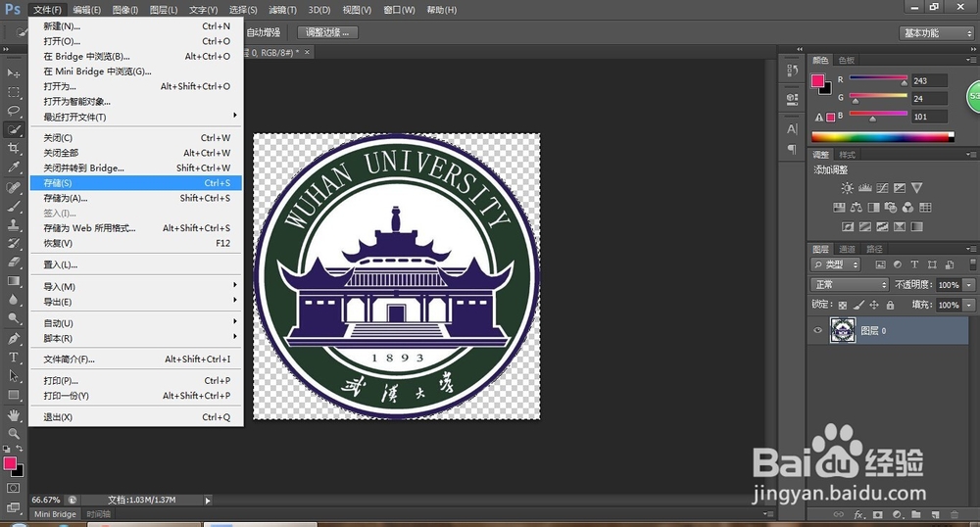This screenshot has width=980, height=527.
Task: Open the History panel icon
Action: [792, 71]
